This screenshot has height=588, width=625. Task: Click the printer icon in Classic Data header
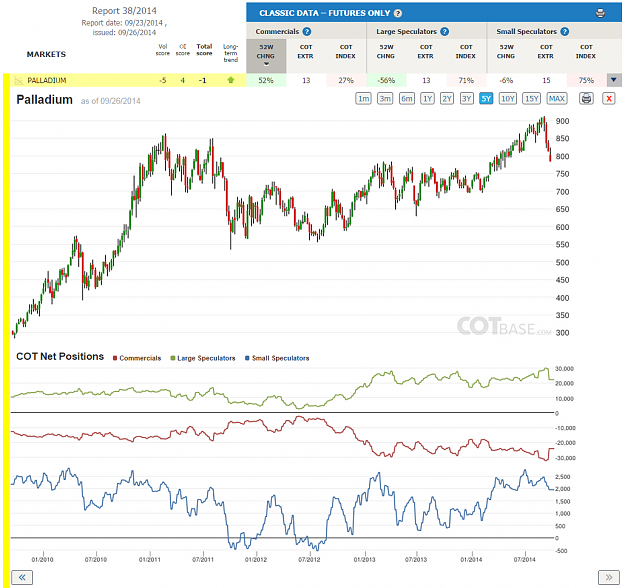click(600, 13)
